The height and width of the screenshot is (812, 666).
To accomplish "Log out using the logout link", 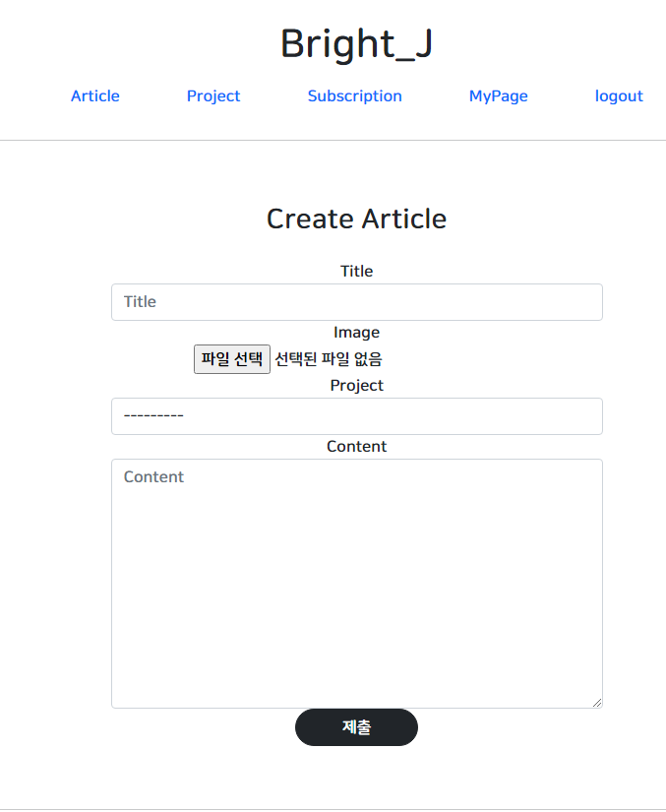I will pos(619,95).
